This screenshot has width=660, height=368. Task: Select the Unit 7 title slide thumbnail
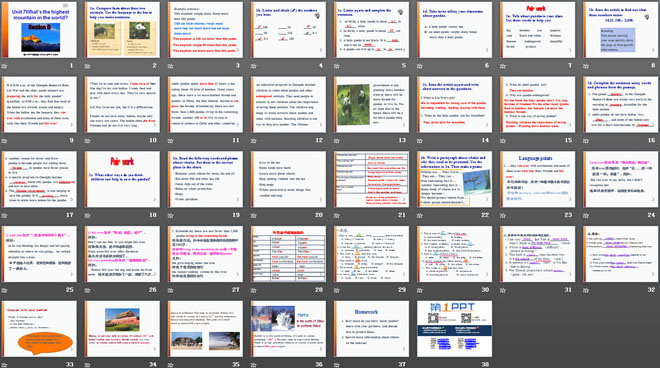pyautogui.click(x=39, y=30)
